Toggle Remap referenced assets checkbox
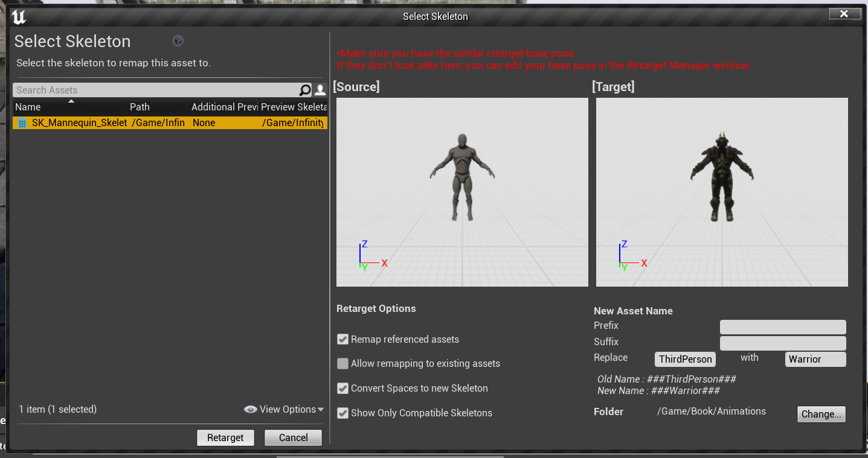The width and height of the screenshot is (868, 458). 342,339
